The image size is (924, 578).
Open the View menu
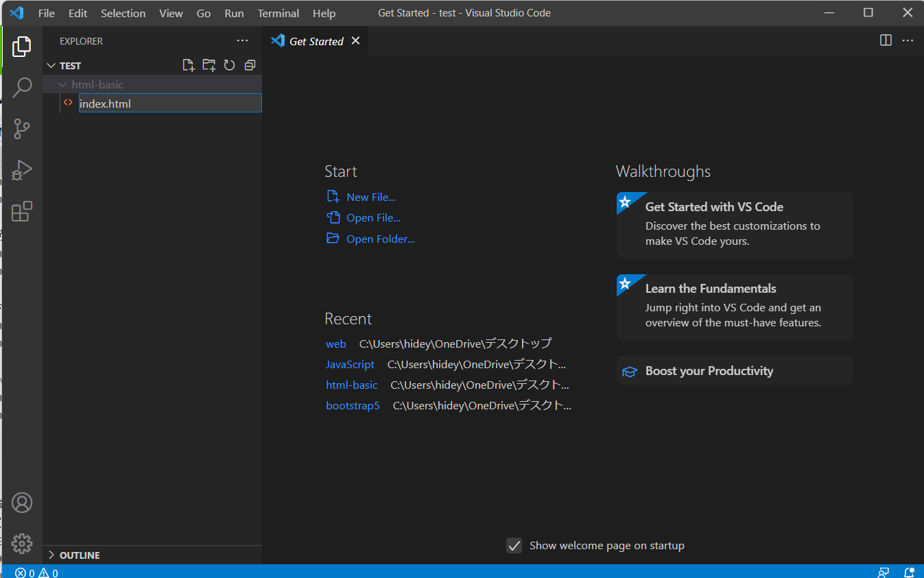pos(171,13)
